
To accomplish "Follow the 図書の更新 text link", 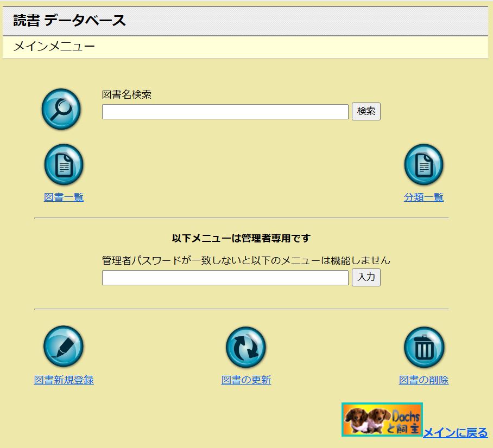I will tap(246, 380).
